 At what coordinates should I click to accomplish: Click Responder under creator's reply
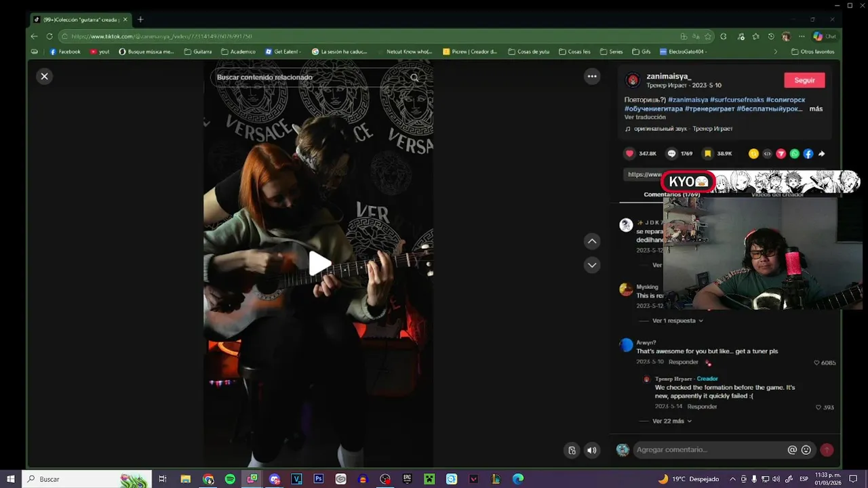[702, 407]
